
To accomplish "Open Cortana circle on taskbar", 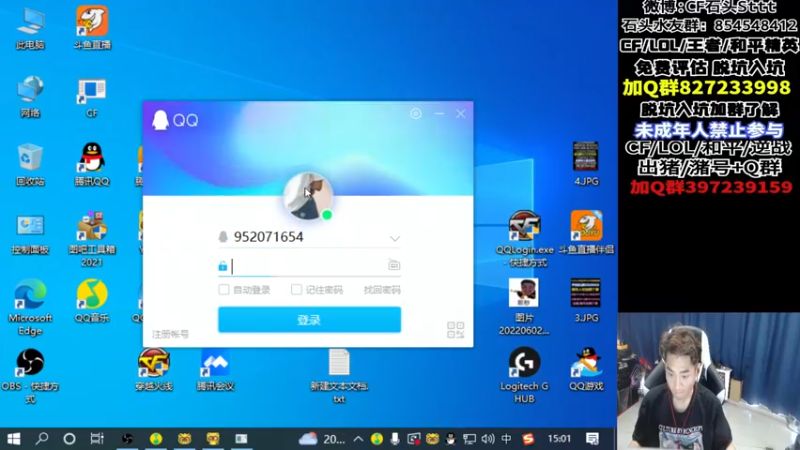I will [x=69, y=439].
